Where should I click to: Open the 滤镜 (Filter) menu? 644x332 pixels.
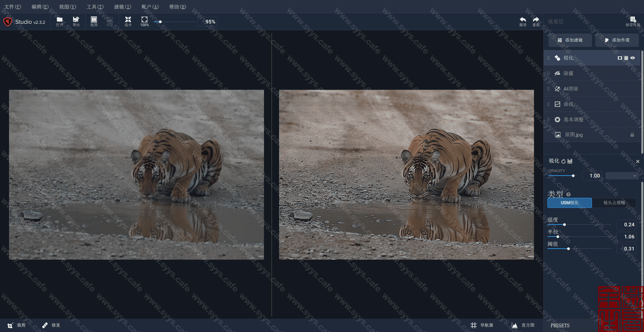122,7
